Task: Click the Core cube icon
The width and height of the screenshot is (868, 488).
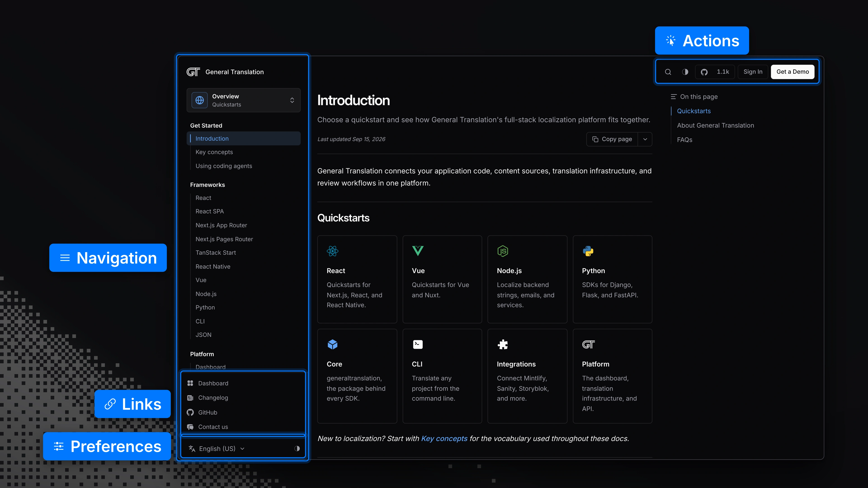Action: pos(333,344)
